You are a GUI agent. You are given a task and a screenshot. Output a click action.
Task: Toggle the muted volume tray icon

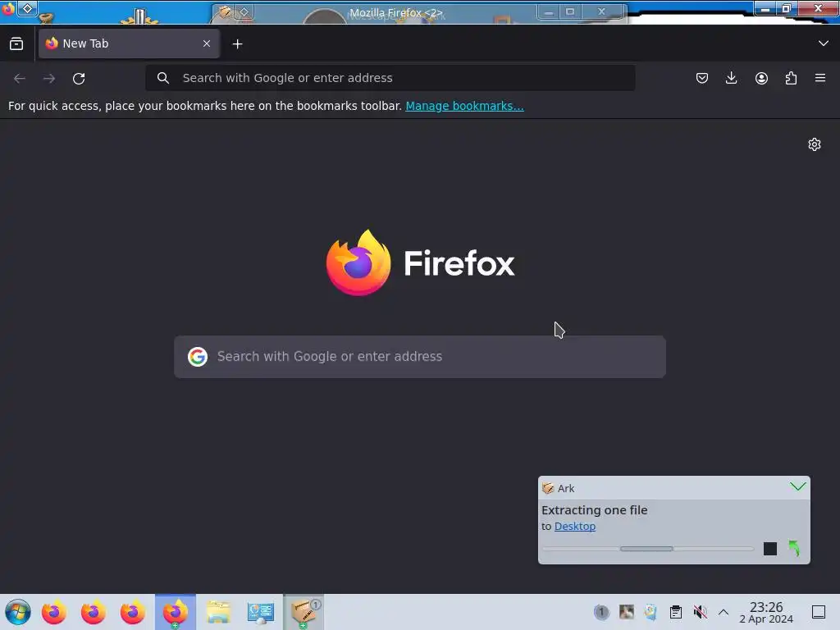click(700, 612)
